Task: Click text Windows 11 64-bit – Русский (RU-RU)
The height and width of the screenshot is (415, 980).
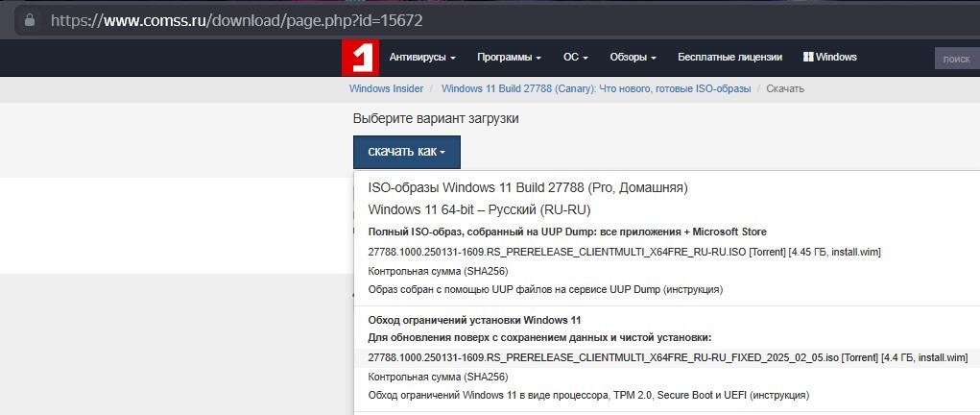Action: tap(479, 209)
